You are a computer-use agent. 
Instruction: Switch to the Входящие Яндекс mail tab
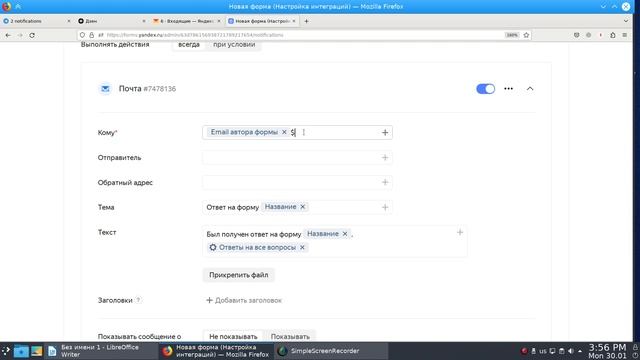186,21
